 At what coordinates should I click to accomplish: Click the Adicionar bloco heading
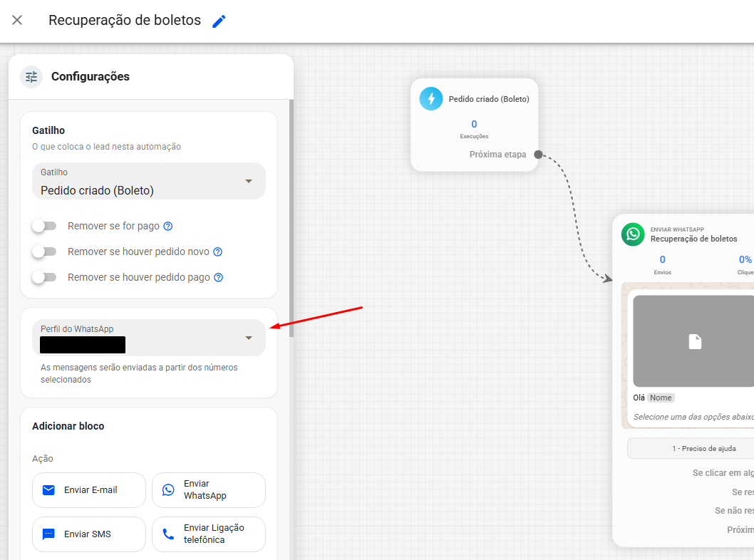pyautogui.click(x=68, y=426)
